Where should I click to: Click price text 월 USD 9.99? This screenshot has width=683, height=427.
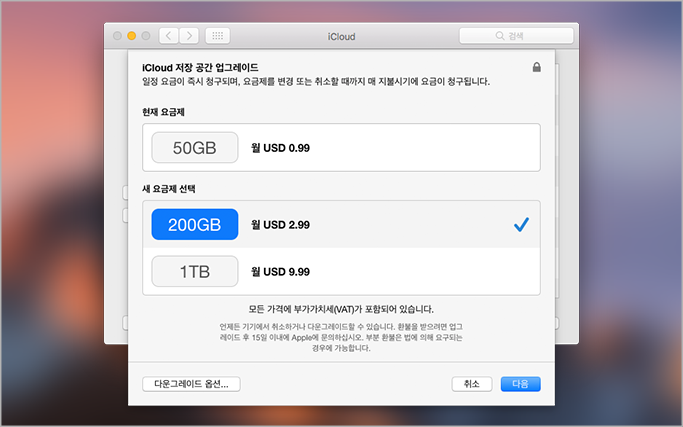click(x=280, y=272)
